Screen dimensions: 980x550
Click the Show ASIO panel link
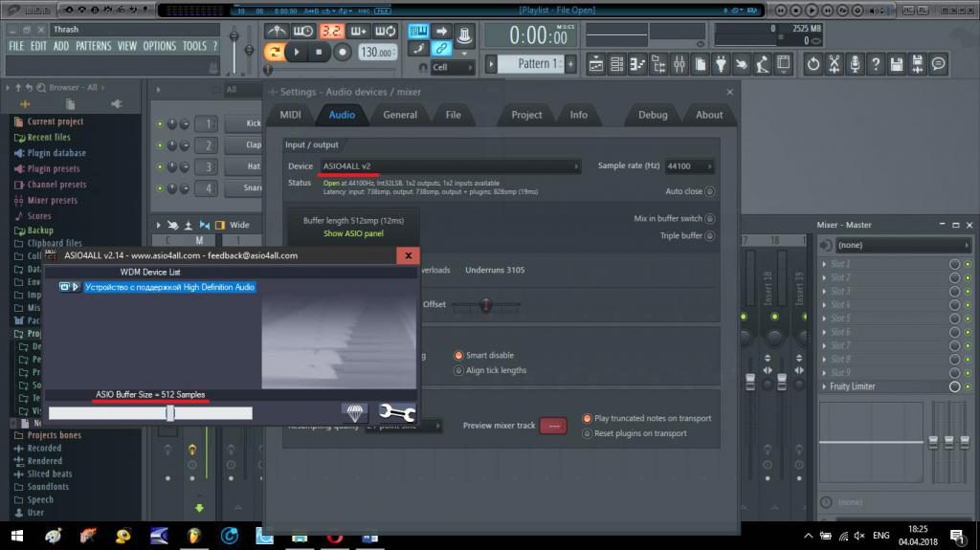tap(353, 233)
